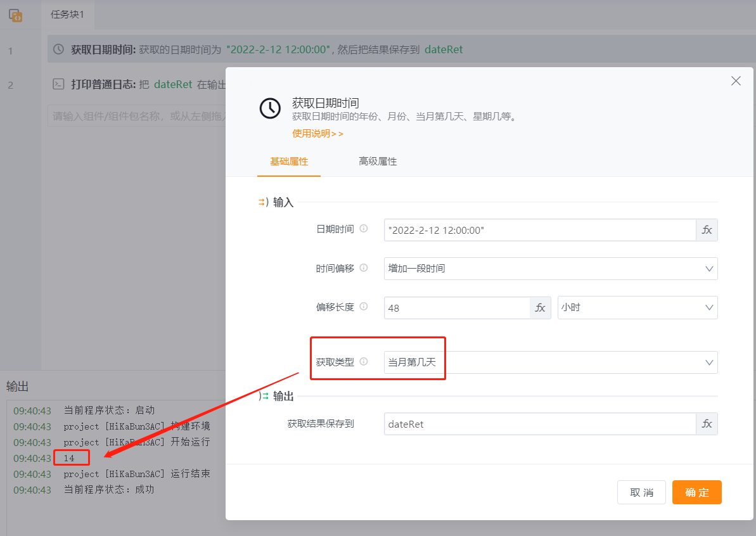Click info icon next to 日期时间 label
Image resolution: width=756 pixels, height=536 pixels.
[364, 229]
